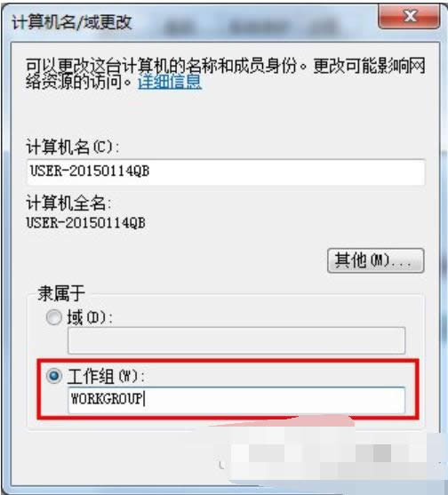Click blank area right of computer name text

coord(285,172)
